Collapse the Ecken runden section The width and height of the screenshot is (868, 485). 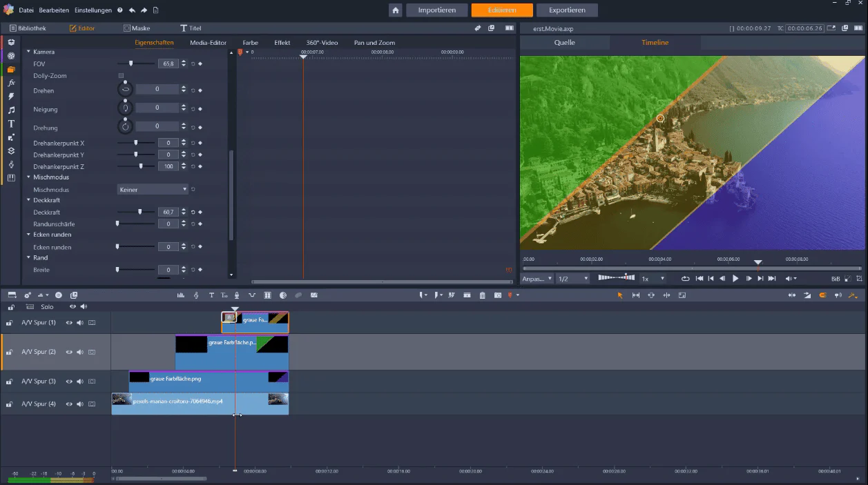(29, 235)
